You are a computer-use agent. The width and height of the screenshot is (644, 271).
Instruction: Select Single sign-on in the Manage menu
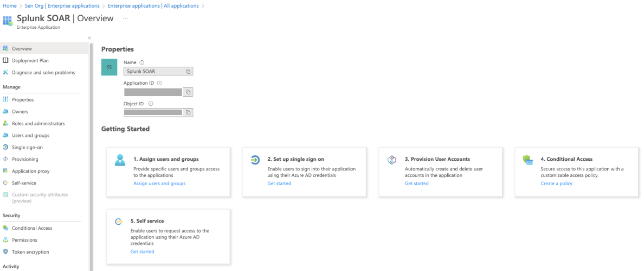[27, 147]
